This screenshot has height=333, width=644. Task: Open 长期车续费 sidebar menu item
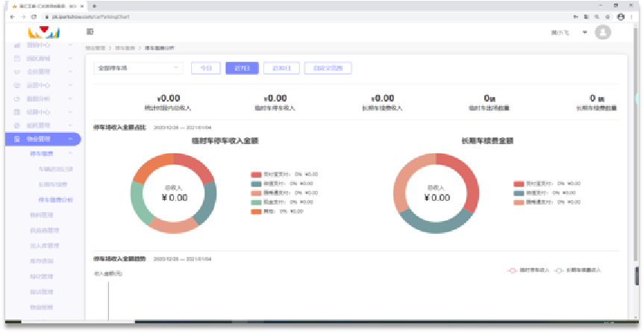click(51, 184)
